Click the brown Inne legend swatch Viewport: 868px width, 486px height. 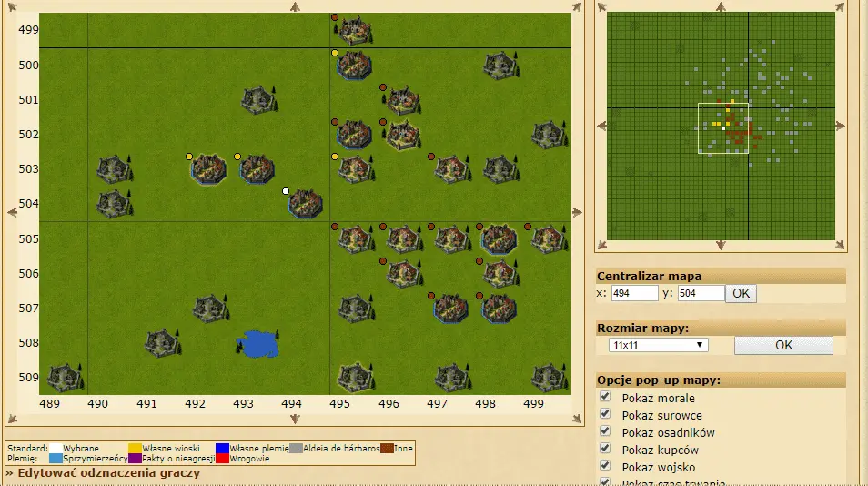[387, 449]
